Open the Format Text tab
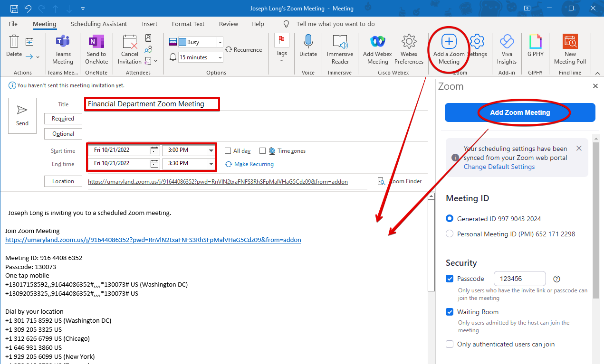 point(188,24)
